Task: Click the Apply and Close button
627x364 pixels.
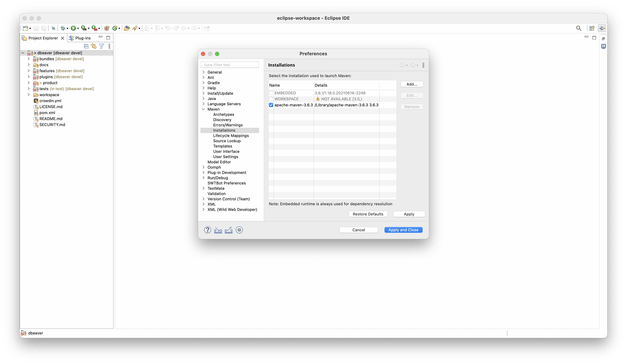Action: click(x=403, y=230)
